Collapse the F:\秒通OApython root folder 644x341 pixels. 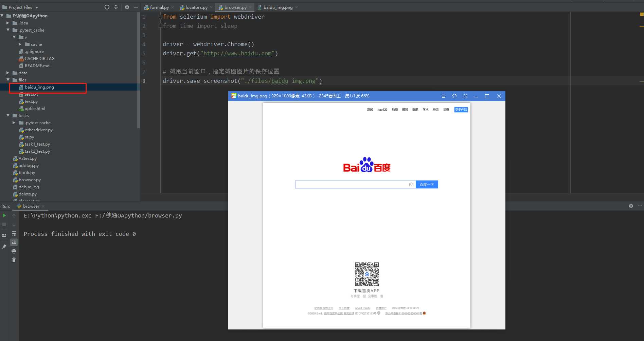2,16
